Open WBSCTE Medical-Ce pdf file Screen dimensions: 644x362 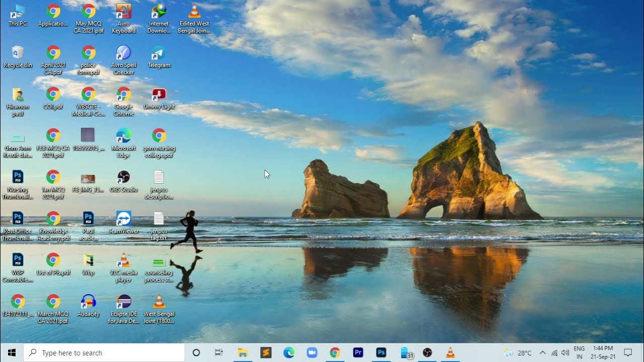click(x=89, y=102)
